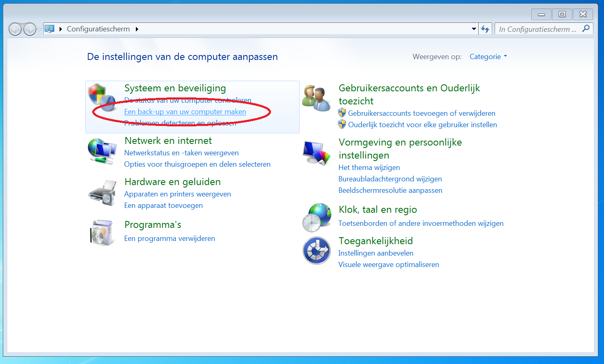Screen dimensions: 604x364
Task: Open the Vormgeving monitor color icon
Action: coord(316,153)
